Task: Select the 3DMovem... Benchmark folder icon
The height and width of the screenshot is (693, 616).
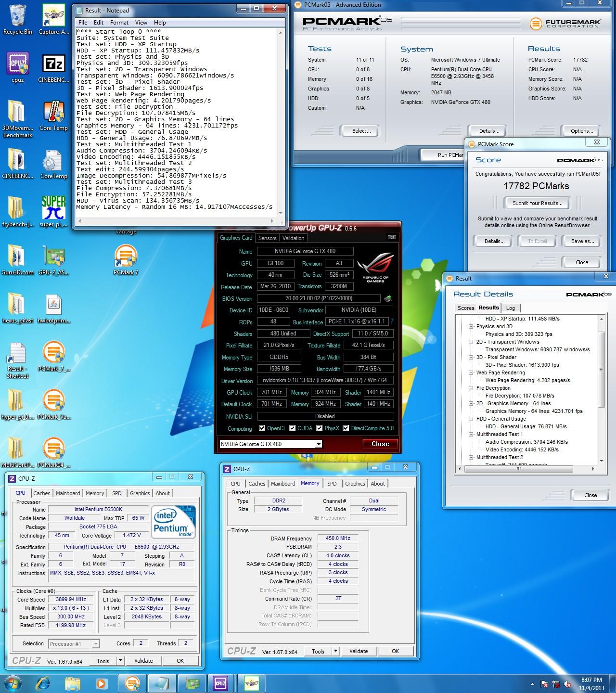Action: [18, 119]
